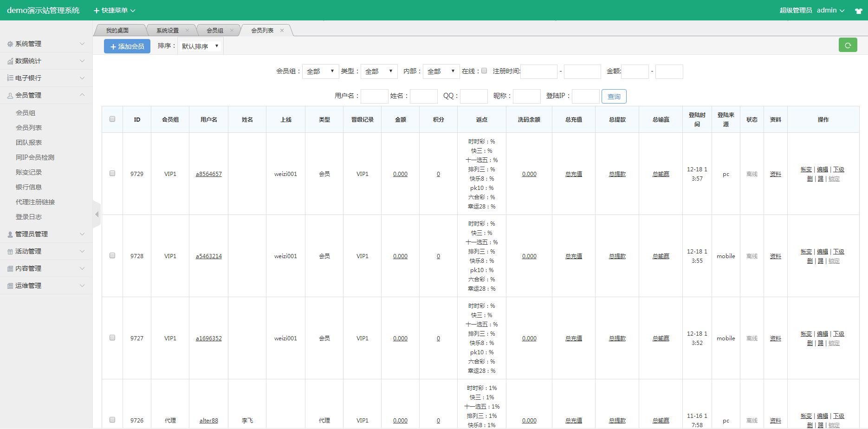This screenshot has width=868, height=429.
Task: Check the row checkbox for ID 9728
Action: (112, 255)
